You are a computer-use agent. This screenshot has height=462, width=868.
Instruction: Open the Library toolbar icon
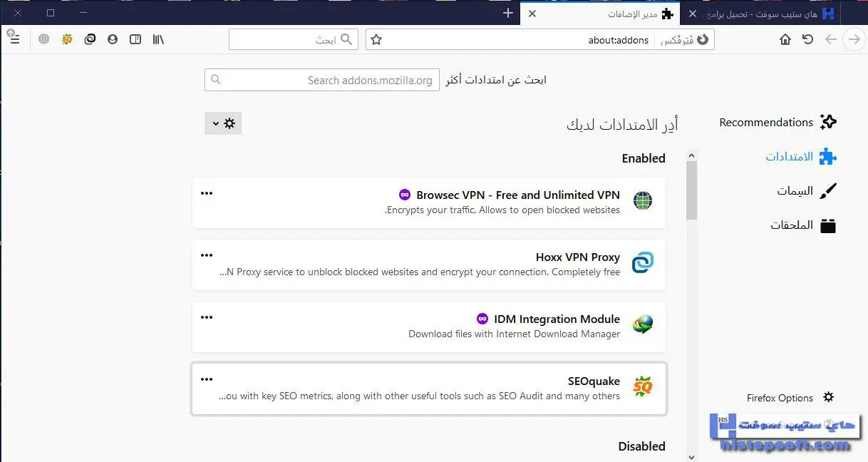click(x=158, y=39)
